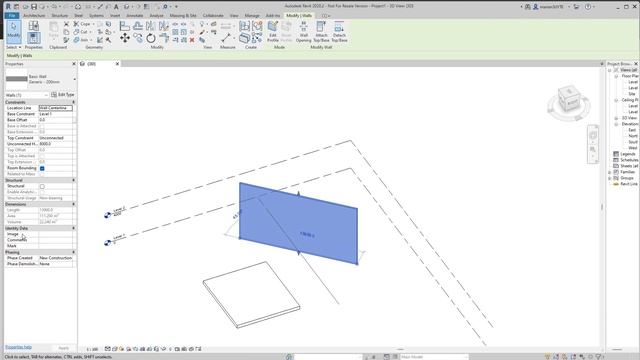The height and width of the screenshot is (360, 640).
Task: Click the Cut to clipboard scissors icon
Action: 66,24
